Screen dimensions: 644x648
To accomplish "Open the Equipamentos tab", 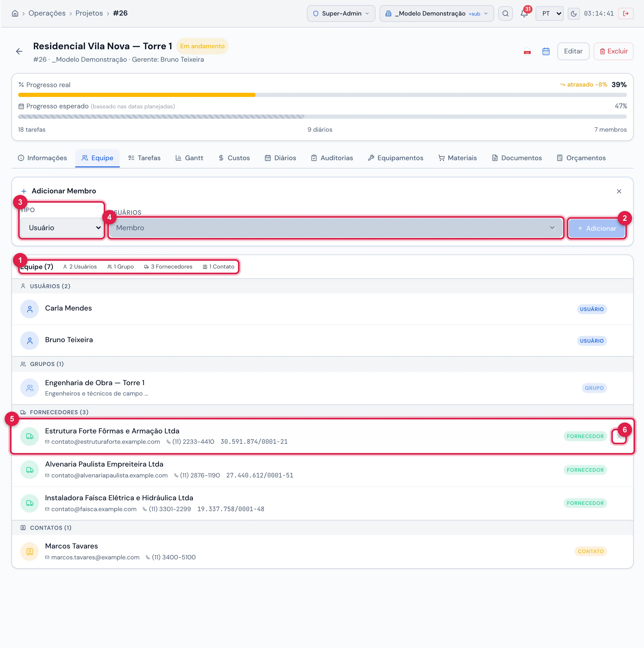I will [395, 158].
